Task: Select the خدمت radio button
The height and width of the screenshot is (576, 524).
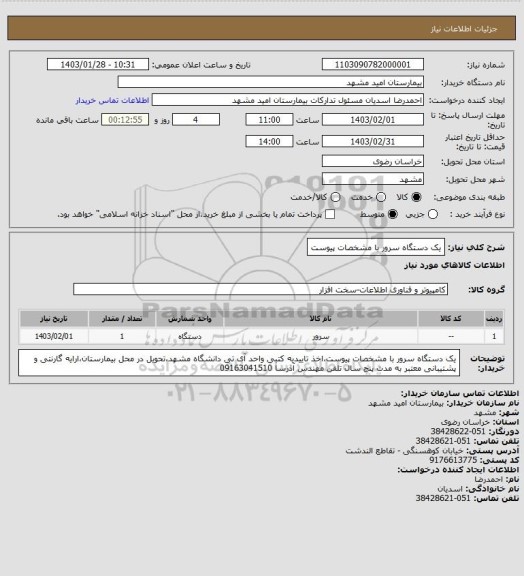Action: (x=381, y=197)
